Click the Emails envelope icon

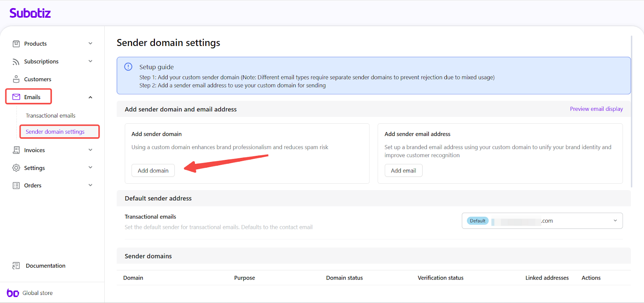click(16, 97)
